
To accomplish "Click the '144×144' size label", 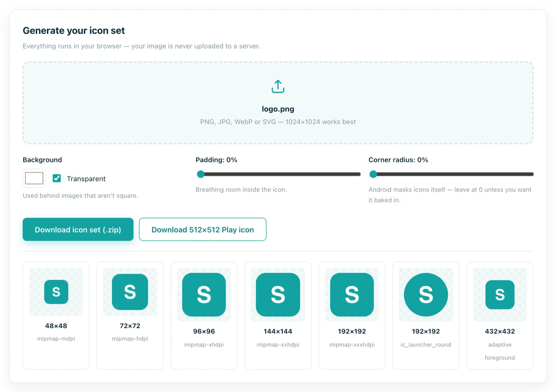I will point(278,331).
